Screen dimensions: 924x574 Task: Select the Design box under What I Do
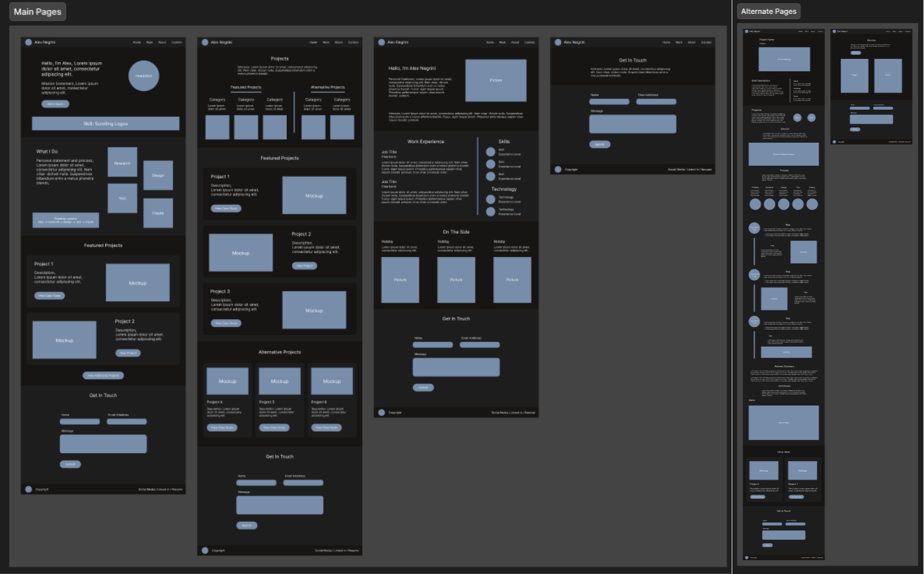(x=158, y=175)
